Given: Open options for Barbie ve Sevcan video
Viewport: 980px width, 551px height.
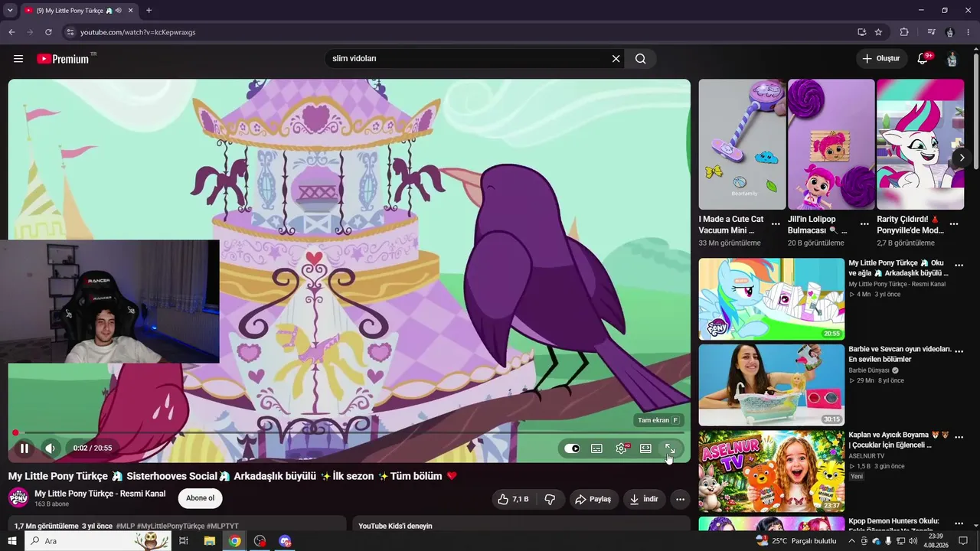Looking at the screenshot, I should click(959, 351).
